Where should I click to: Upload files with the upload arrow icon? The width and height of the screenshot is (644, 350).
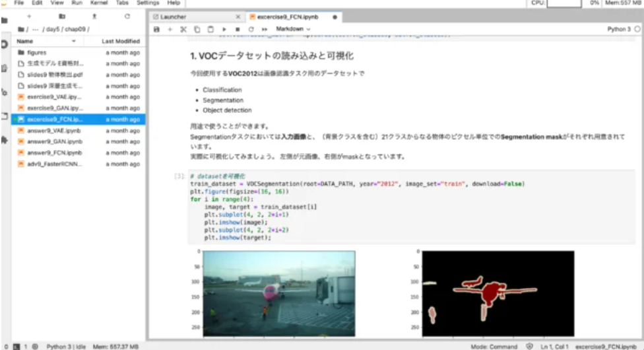click(x=94, y=17)
